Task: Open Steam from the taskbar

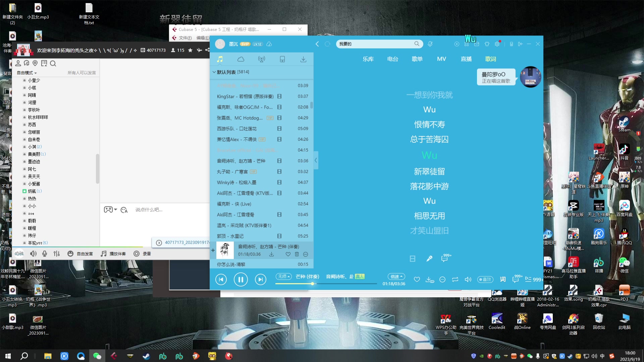Action: pos(146,356)
